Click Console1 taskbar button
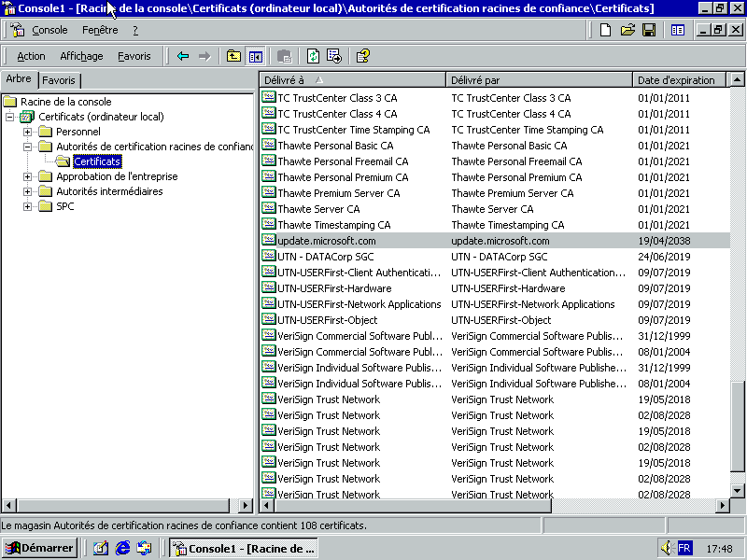Image resolution: width=747 pixels, height=560 pixels. point(244,548)
